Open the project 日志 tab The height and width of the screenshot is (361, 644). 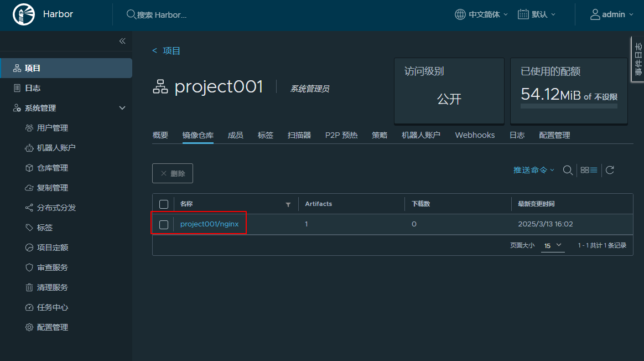(x=517, y=135)
